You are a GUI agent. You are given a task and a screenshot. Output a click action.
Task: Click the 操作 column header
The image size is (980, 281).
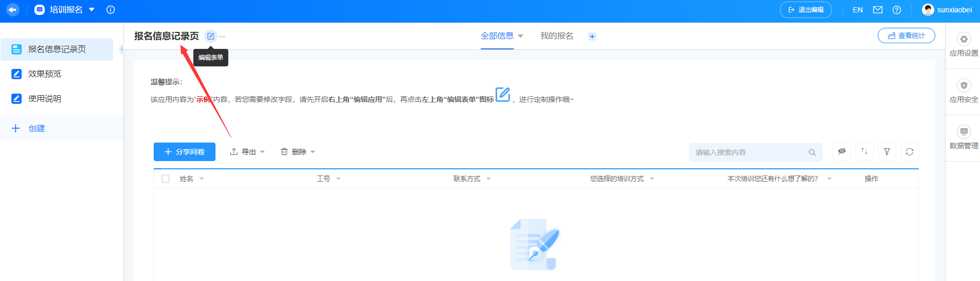click(872, 179)
